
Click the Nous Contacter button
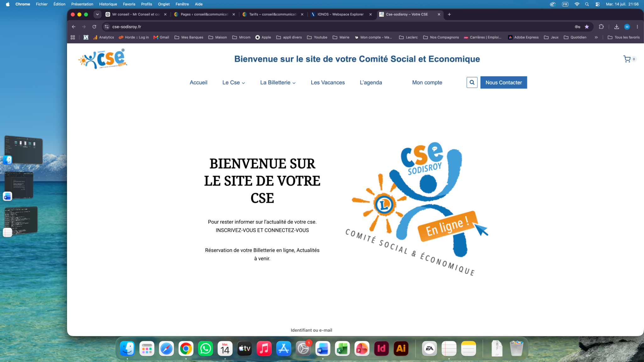click(x=503, y=82)
